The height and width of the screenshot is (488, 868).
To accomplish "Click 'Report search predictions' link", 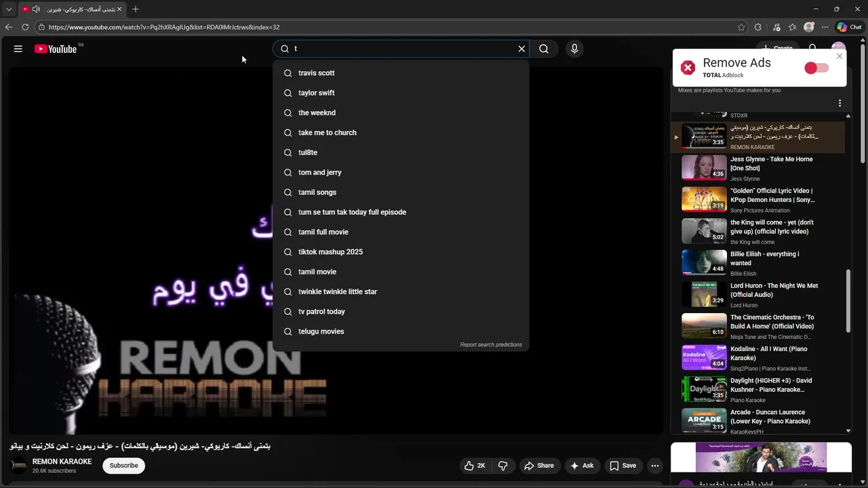I will coord(491,345).
